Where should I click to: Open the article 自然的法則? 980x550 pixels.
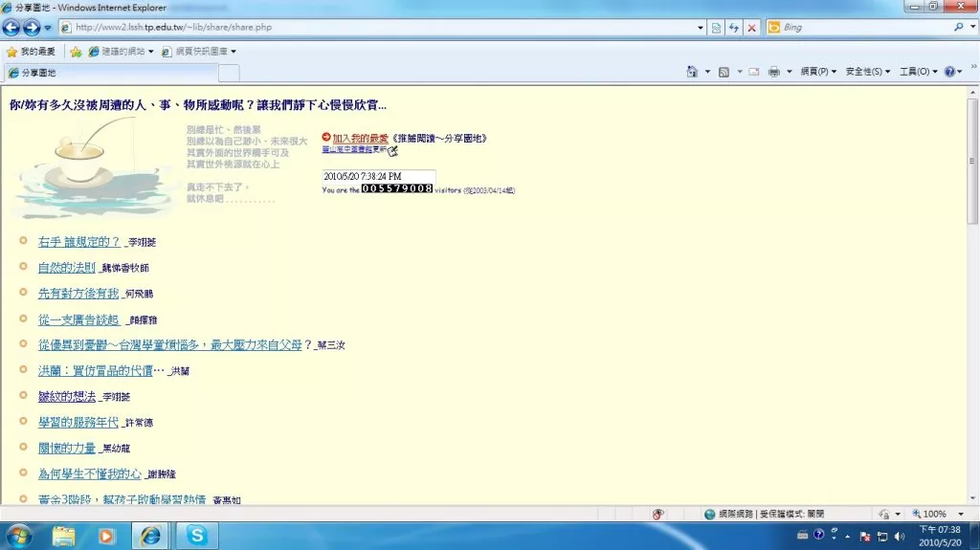66,268
